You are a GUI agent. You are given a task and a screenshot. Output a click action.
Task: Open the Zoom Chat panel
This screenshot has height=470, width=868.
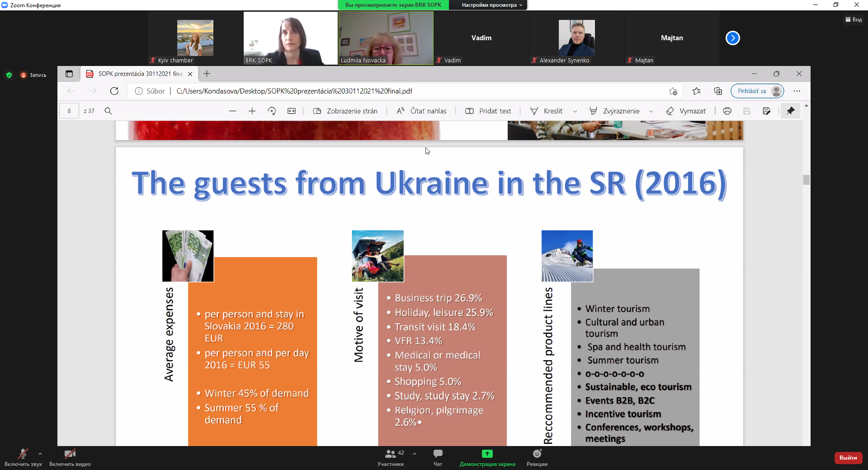(x=438, y=454)
